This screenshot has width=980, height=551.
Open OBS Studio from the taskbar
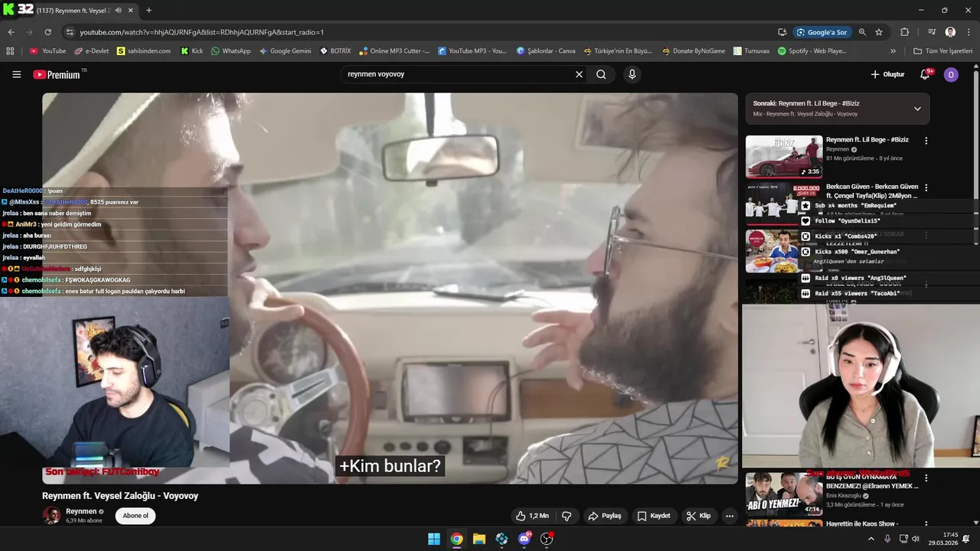[547, 539]
